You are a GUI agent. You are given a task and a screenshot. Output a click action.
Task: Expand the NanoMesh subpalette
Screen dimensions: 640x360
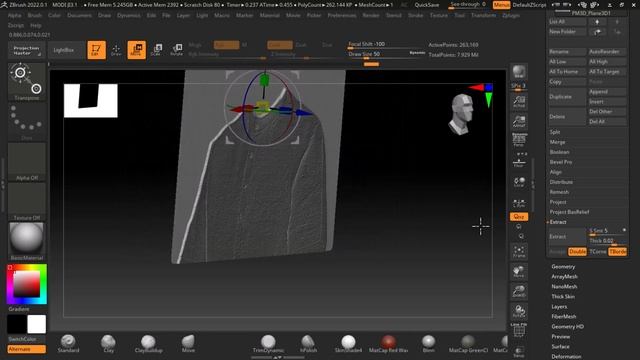564,287
